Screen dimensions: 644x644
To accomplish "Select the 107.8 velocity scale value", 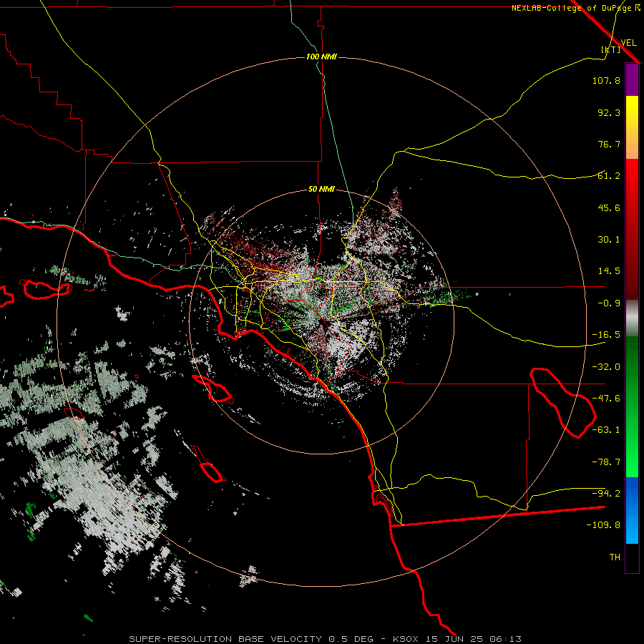I will pyautogui.click(x=606, y=80).
